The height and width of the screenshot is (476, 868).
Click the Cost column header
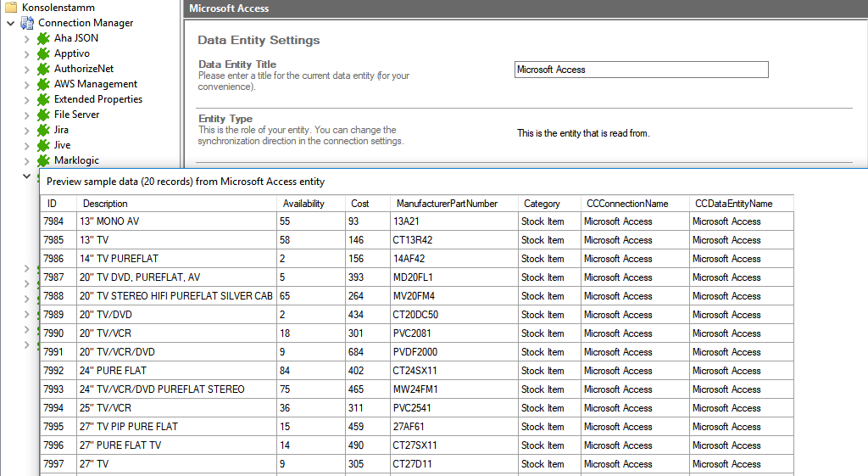(x=368, y=204)
